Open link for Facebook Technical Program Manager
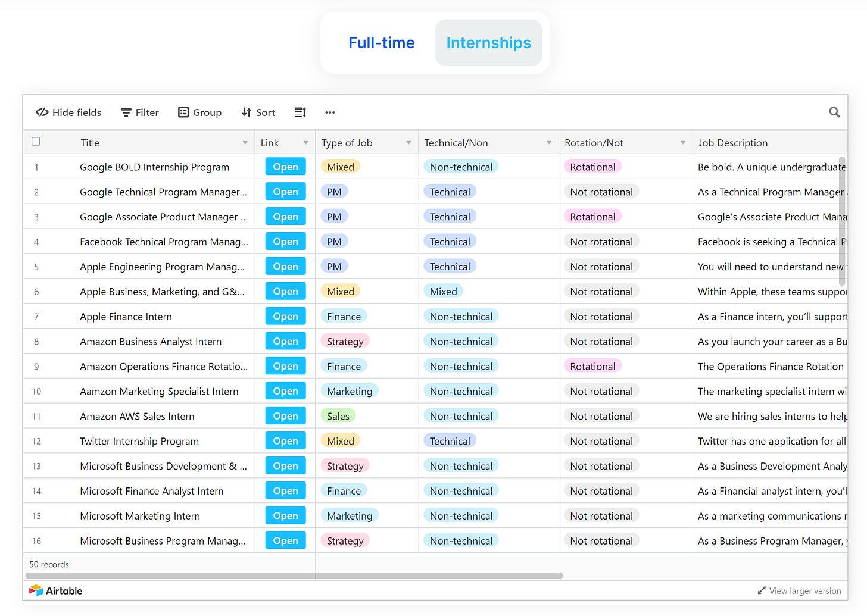This screenshot has width=867, height=616. tap(285, 242)
